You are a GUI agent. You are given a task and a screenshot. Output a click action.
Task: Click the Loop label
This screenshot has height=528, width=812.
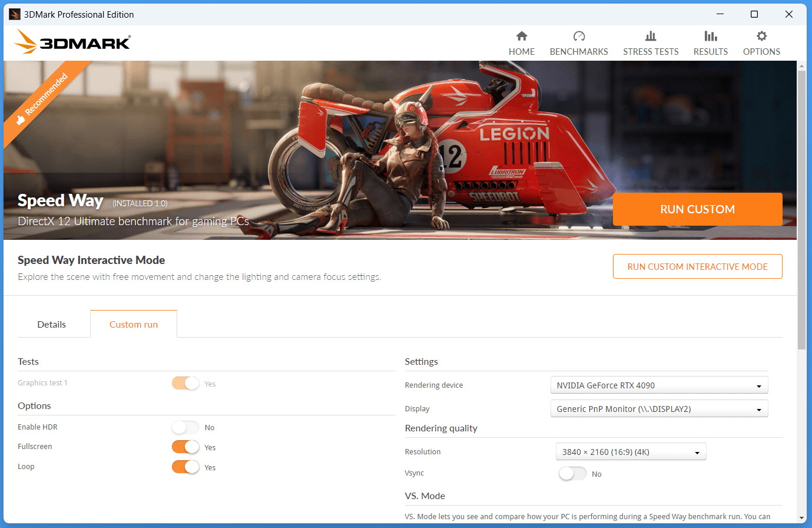(26, 466)
